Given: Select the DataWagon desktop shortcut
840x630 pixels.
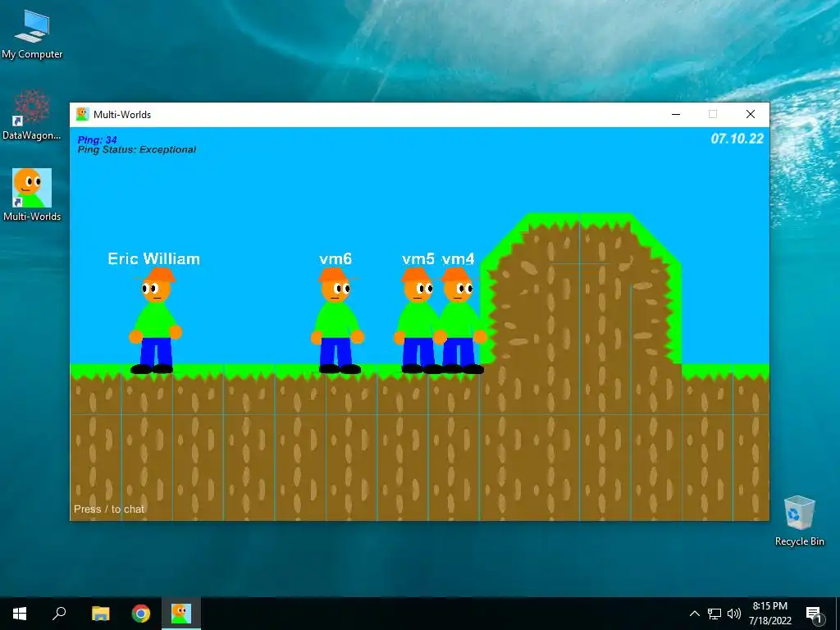Looking at the screenshot, I should (x=32, y=115).
